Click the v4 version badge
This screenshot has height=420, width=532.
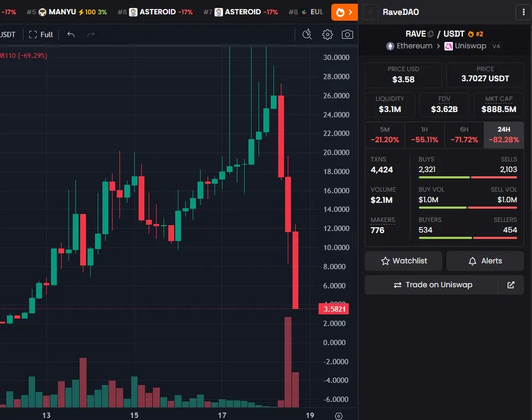point(496,46)
